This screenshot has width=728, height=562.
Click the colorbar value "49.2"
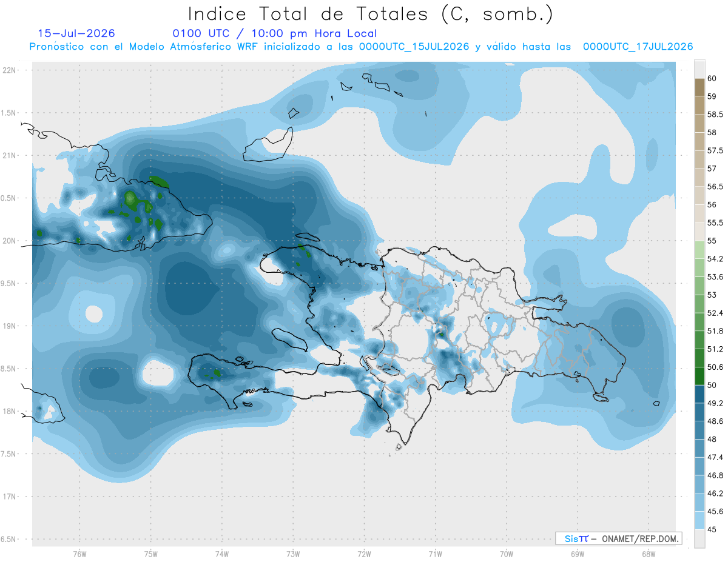tap(715, 403)
